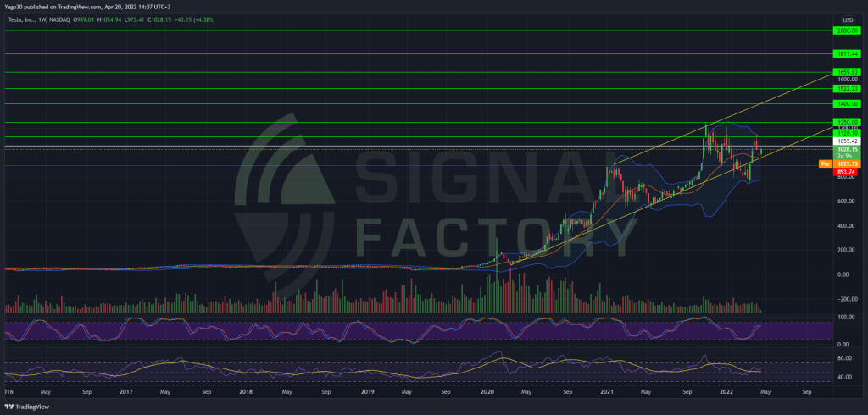Click the 400.00 axis price value

tap(847, 226)
